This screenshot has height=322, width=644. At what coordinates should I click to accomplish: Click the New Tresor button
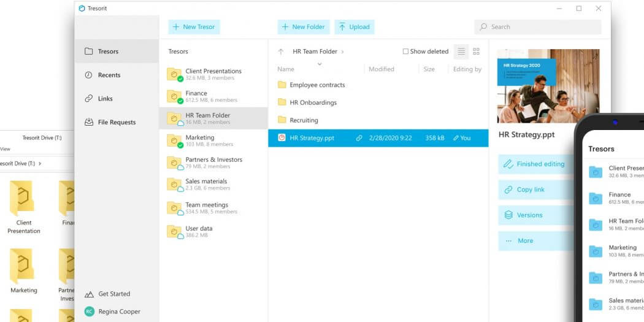tap(194, 27)
